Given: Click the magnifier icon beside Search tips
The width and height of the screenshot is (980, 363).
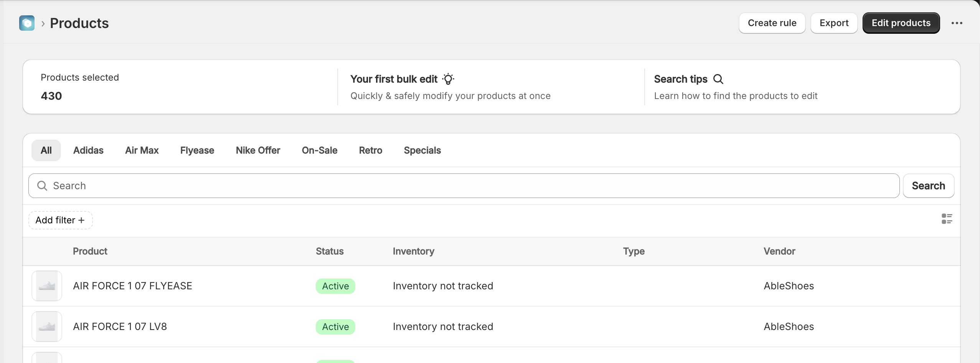Looking at the screenshot, I should (x=718, y=79).
